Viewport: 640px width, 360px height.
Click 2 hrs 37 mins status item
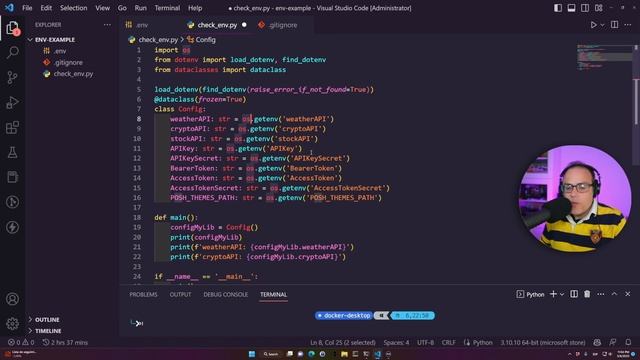(65, 342)
